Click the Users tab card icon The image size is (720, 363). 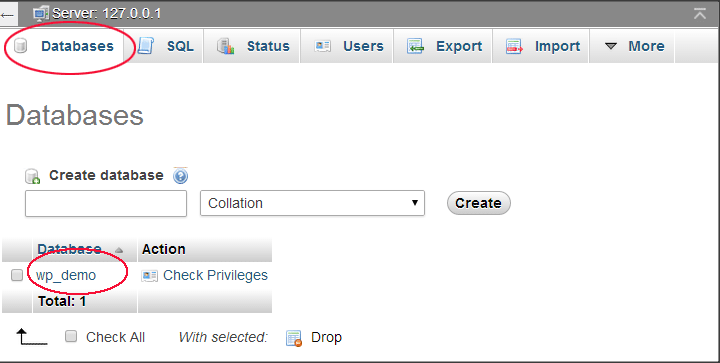(322, 46)
